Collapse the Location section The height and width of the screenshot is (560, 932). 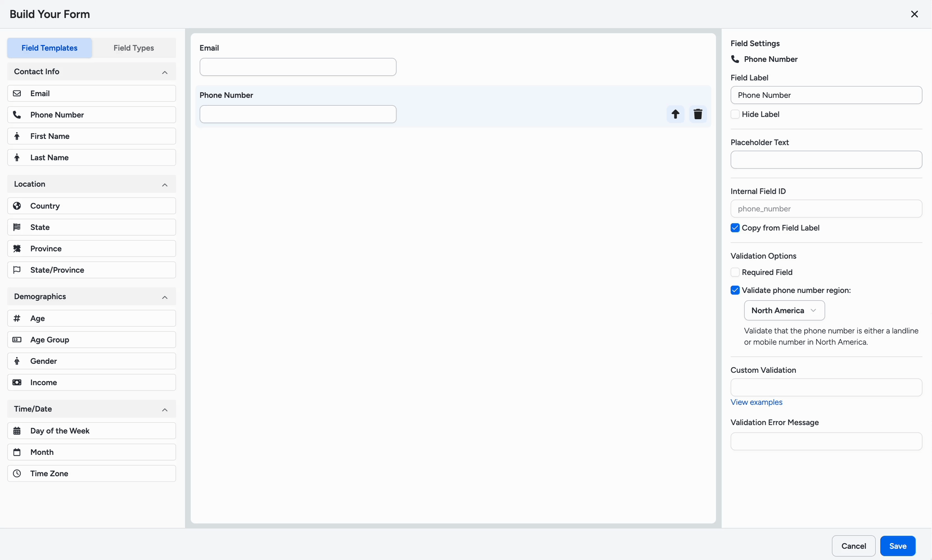tap(165, 184)
